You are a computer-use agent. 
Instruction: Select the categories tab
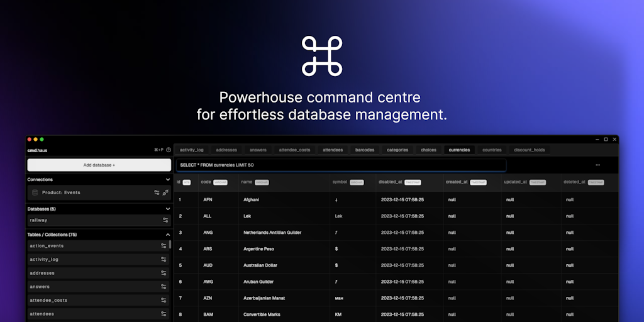tap(397, 150)
